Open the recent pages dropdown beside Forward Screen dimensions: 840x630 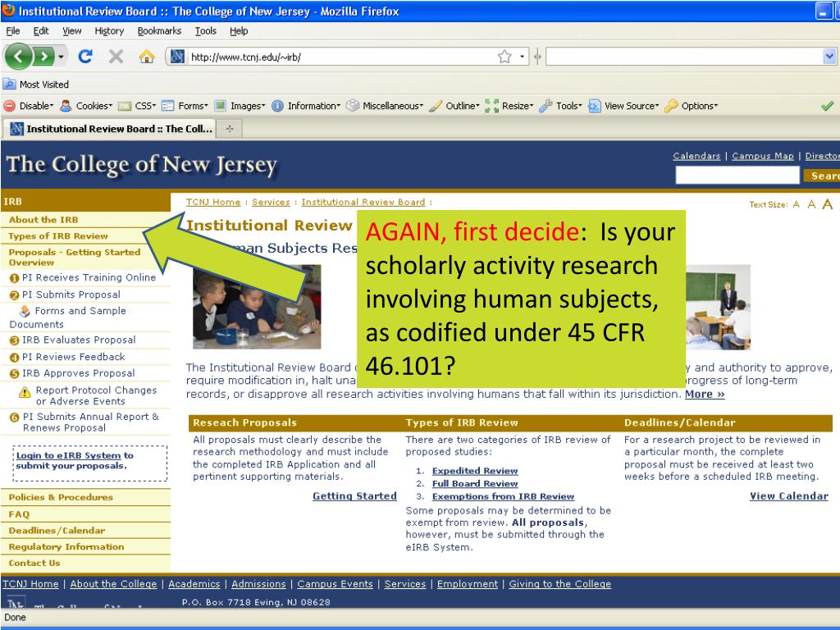point(61,57)
